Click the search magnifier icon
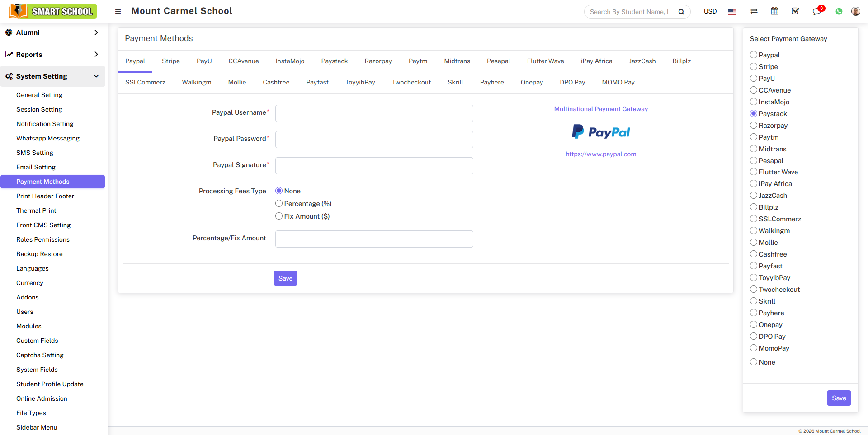This screenshot has height=435, width=868. (681, 12)
